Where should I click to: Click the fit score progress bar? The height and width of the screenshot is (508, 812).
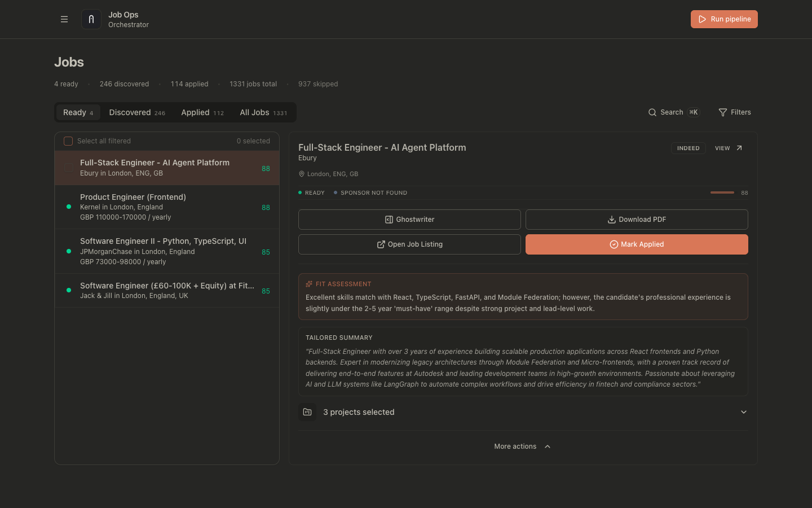(722, 192)
